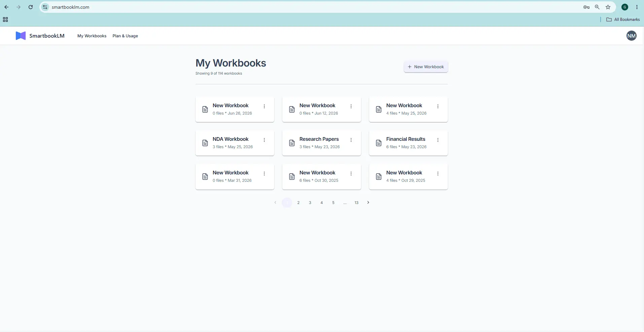Screen dimensions: 644x332
Task: Open options menu for Oct 30, 2025 workbook
Action: pyautogui.click(x=351, y=173)
